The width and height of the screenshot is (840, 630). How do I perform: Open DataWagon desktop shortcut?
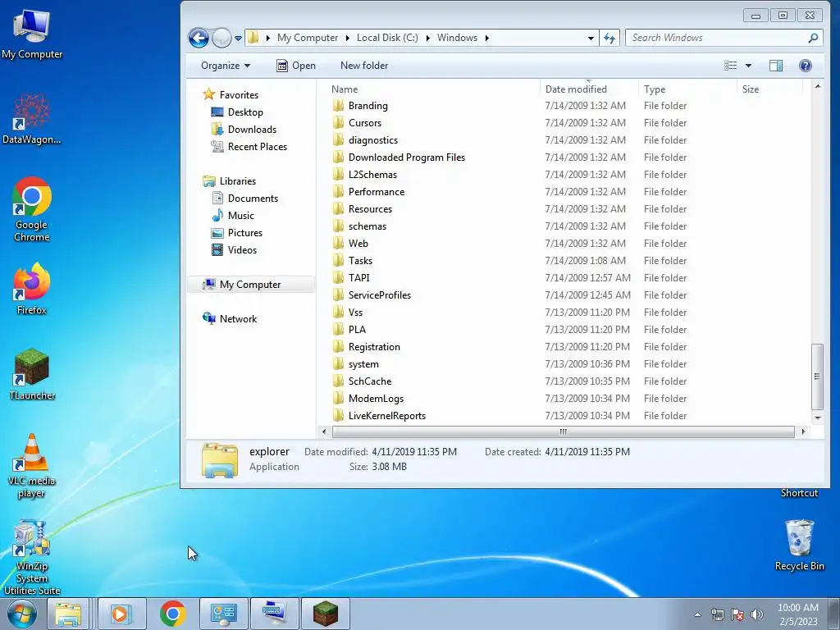(32, 119)
